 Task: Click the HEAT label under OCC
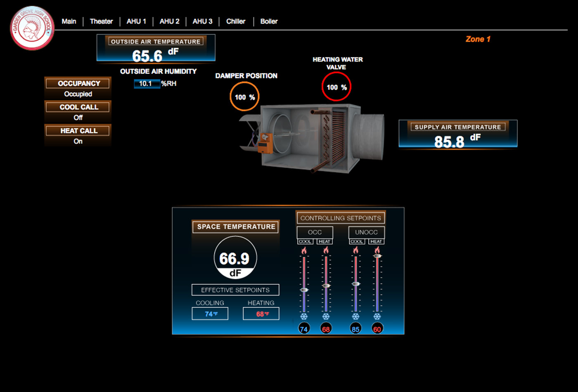click(x=325, y=241)
